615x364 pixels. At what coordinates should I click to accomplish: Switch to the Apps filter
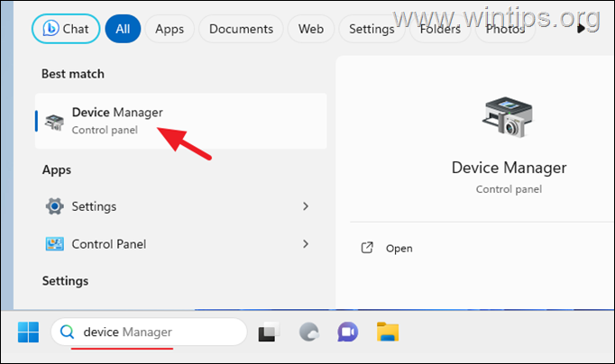(x=170, y=29)
